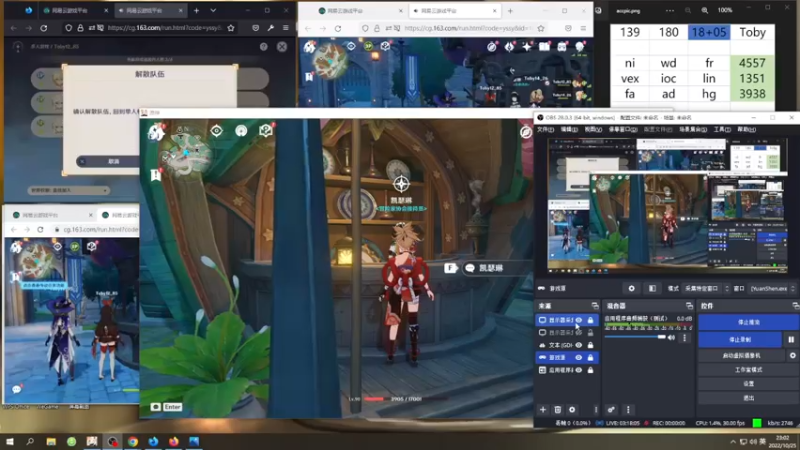The width and height of the screenshot is (800, 450).
Task: Open quest icon below Paimon in main game
Action: pyautogui.click(x=156, y=175)
